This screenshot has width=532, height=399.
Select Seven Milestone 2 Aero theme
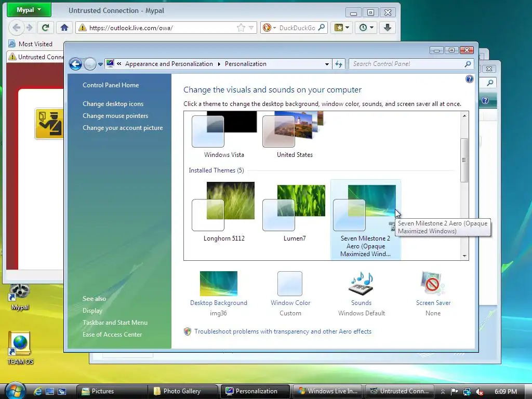pyautogui.click(x=365, y=220)
